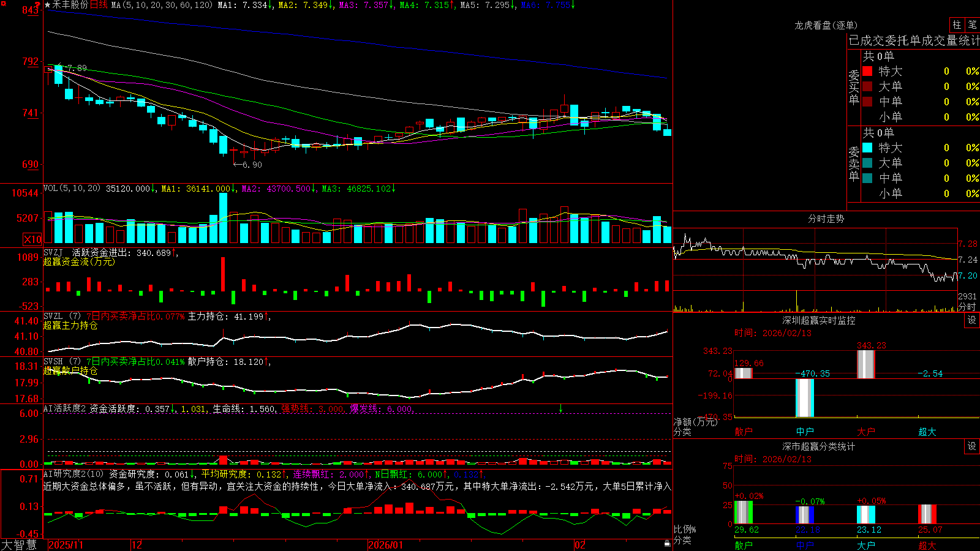Click the red 特大 buy-order color swatch
The height and width of the screenshot is (551, 980).
867,71
